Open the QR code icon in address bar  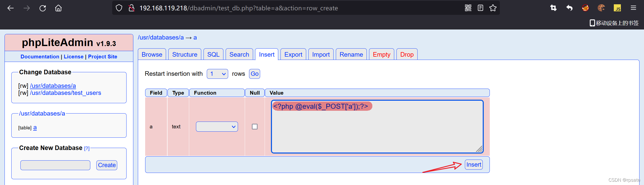468,8
